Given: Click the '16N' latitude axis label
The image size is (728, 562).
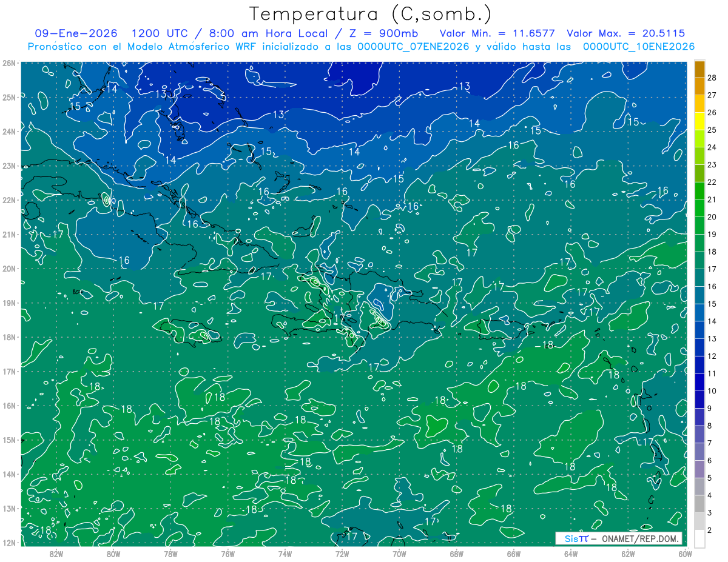Looking at the screenshot, I should click(x=8, y=405).
